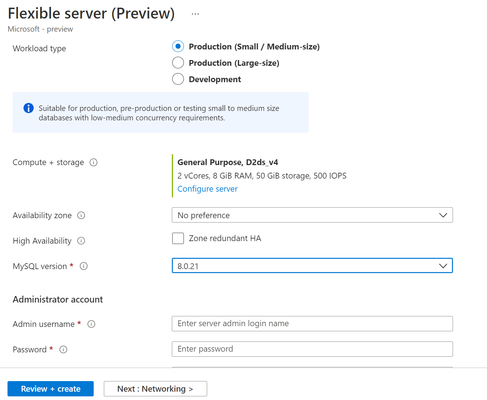This screenshot has width=487, height=400.
Task: Click info icon beside High Availability
Action: [x=81, y=241]
